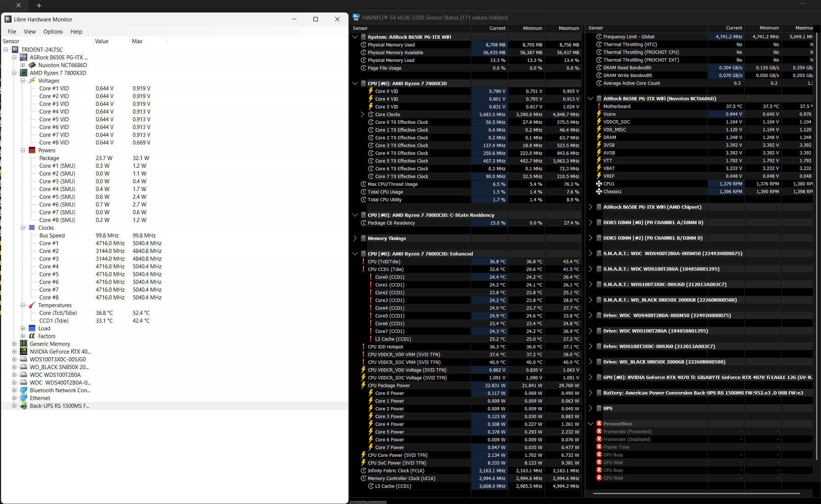
Task: Click the TRIDENT-24LTSC computer icon
Action: pos(15,49)
